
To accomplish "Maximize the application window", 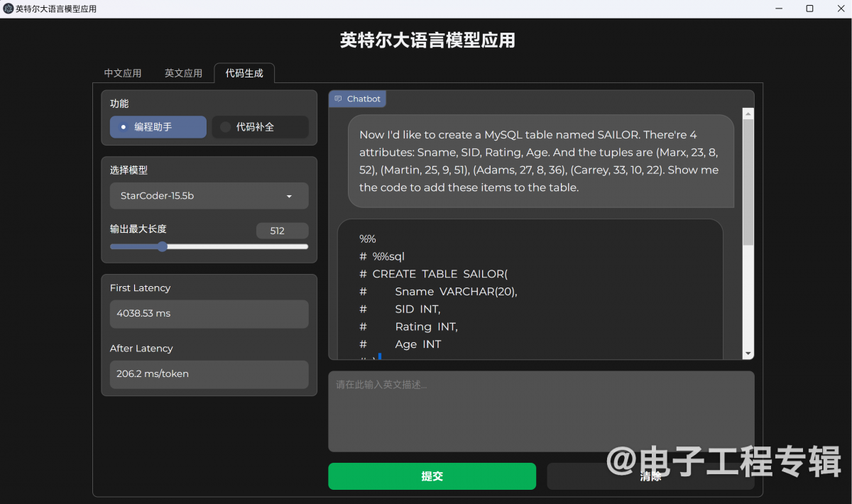I will click(809, 9).
